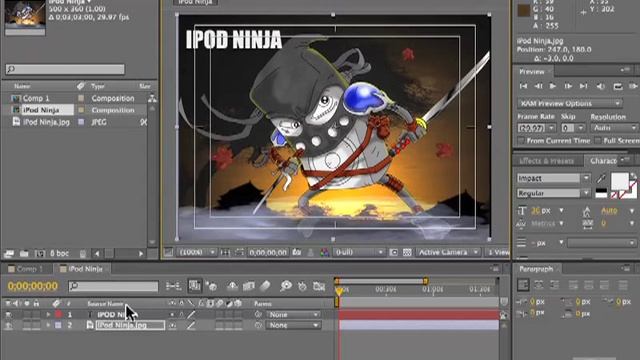Click the timeline current timecode
This screenshot has width=640, height=360.
coord(33,286)
